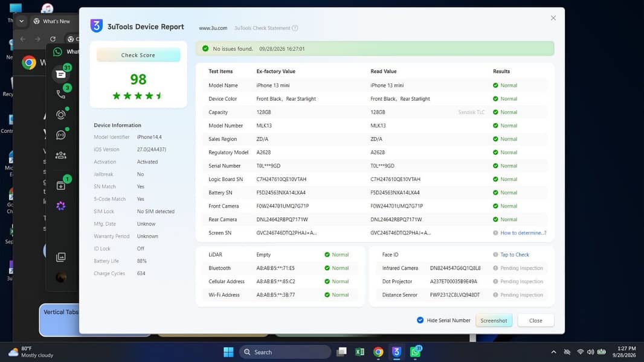Open weather widget showing 80°F
The image size is (644, 362).
tap(31, 352)
